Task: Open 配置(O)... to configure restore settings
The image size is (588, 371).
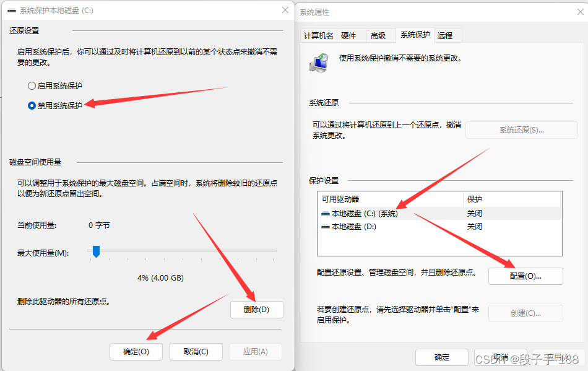Action: tap(525, 276)
